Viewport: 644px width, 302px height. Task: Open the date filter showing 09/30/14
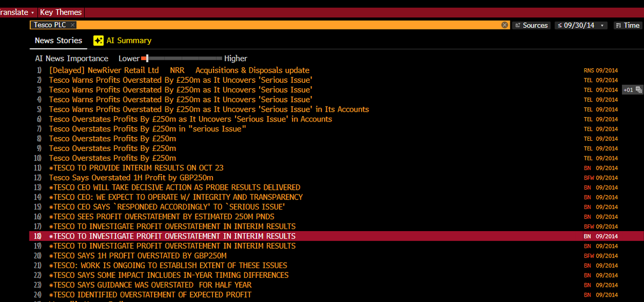click(x=581, y=25)
